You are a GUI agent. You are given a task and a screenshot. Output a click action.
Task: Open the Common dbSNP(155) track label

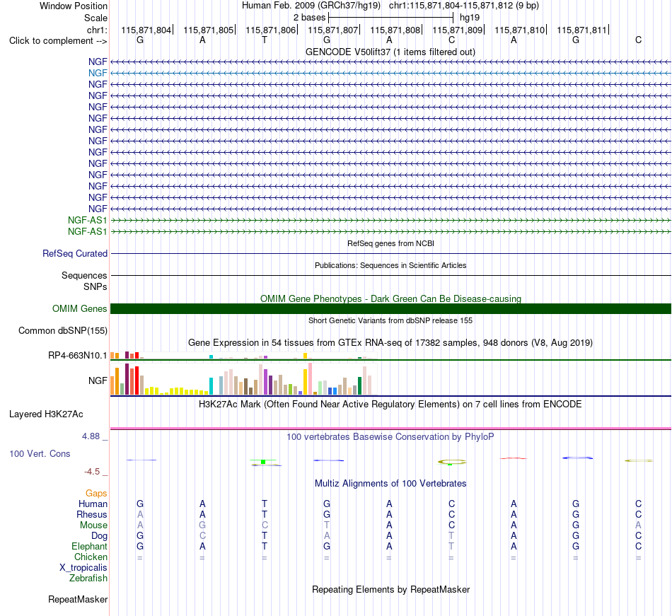pos(62,331)
